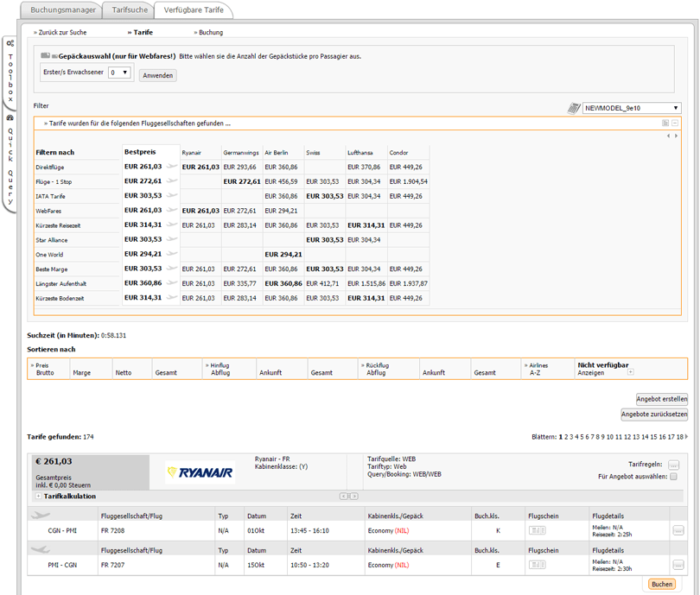This screenshot has height=595, width=700.
Task: Filter by Direktflüge
Action: click(50, 168)
